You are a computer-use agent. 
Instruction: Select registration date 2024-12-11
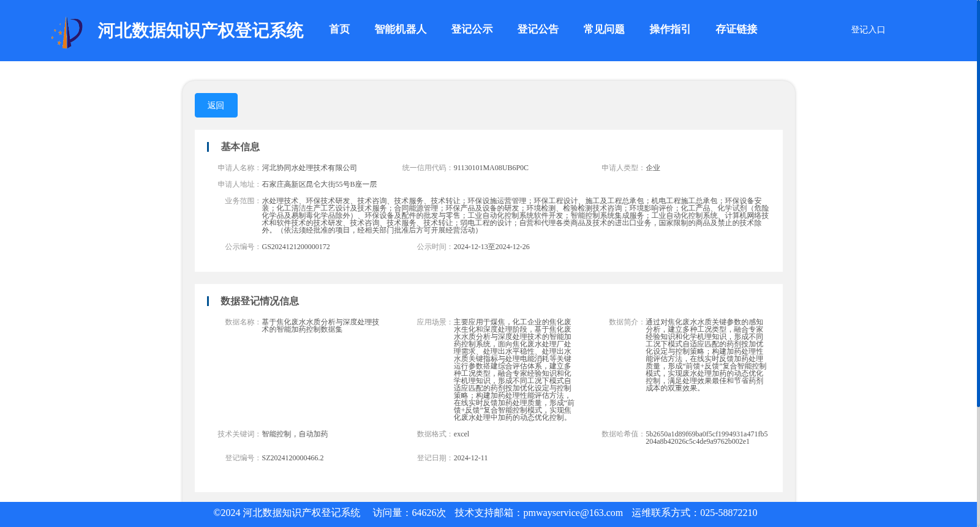[x=470, y=458]
